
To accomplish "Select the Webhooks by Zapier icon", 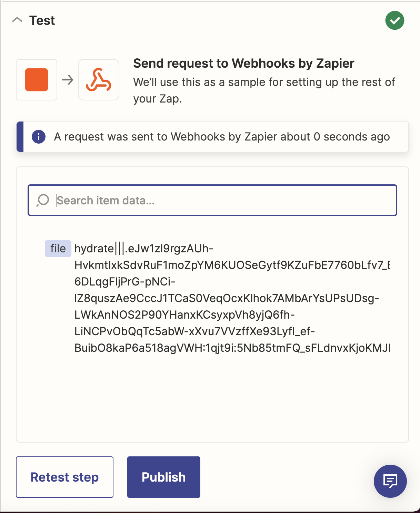I will (99, 80).
